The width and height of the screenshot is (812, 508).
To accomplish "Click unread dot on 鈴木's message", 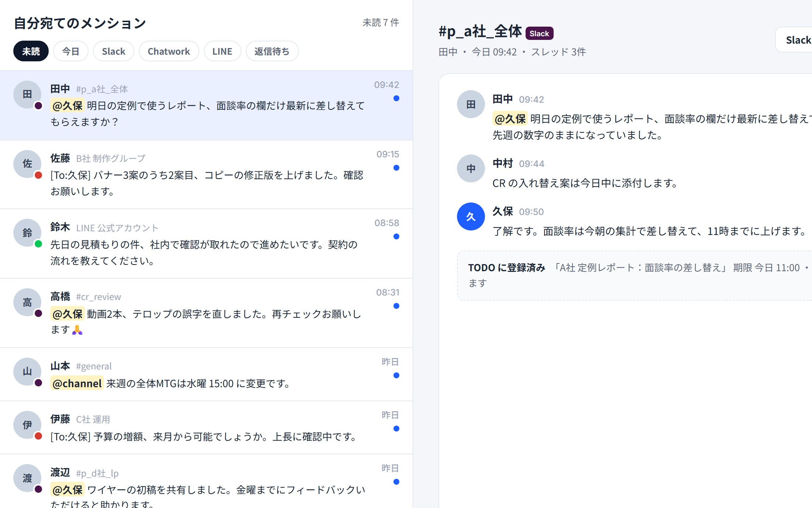I will (396, 236).
